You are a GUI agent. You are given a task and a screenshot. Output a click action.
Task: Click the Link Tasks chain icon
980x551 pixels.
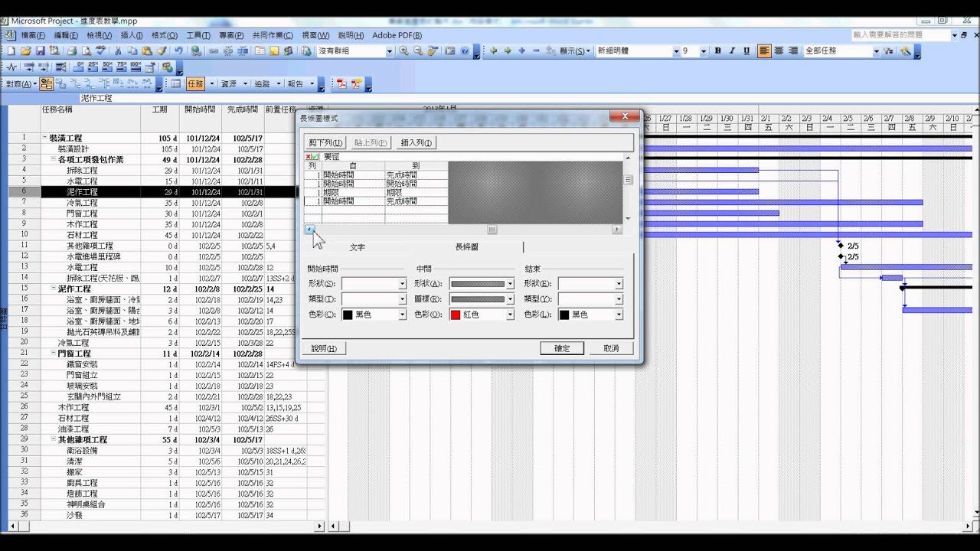tap(214, 51)
